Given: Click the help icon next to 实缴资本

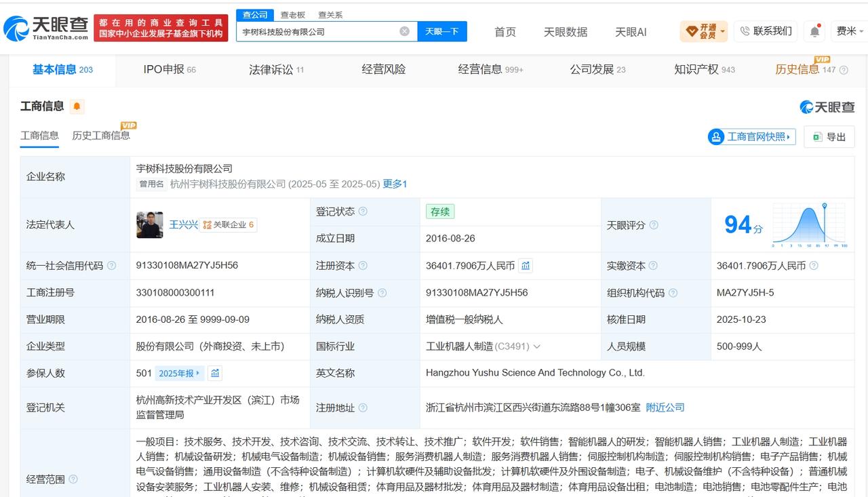Looking at the screenshot, I should [653, 266].
